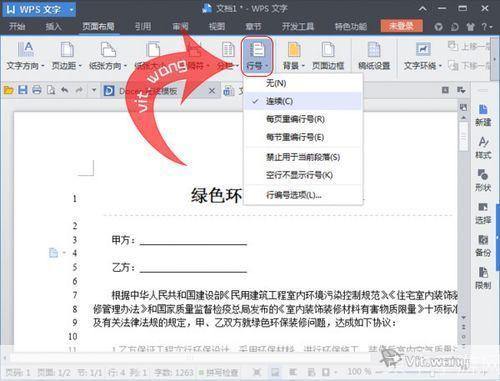This screenshot has height=381, width=500.
Task: Click 样式 styles icon in right sidebar
Action: (483, 148)
